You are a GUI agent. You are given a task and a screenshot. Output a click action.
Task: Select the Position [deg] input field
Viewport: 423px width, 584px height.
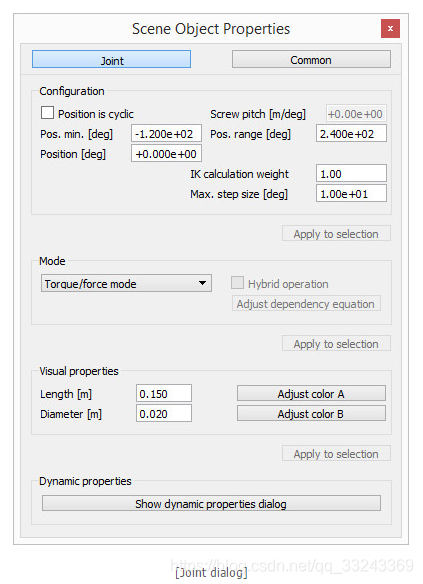(x=166, y=153)
